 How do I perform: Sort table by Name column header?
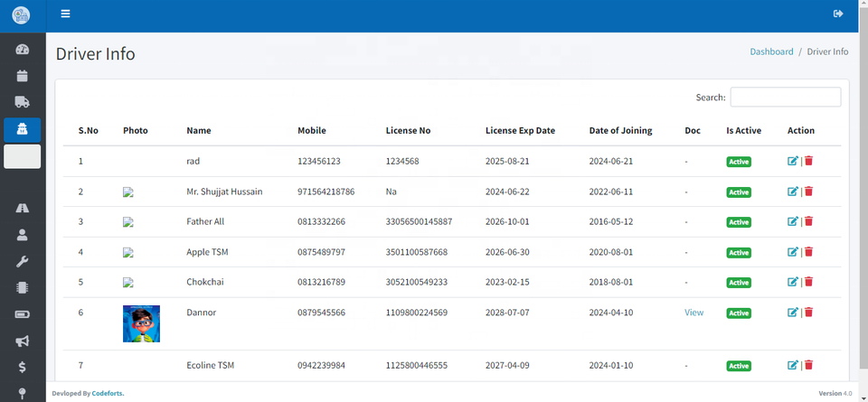click(199, 130)
